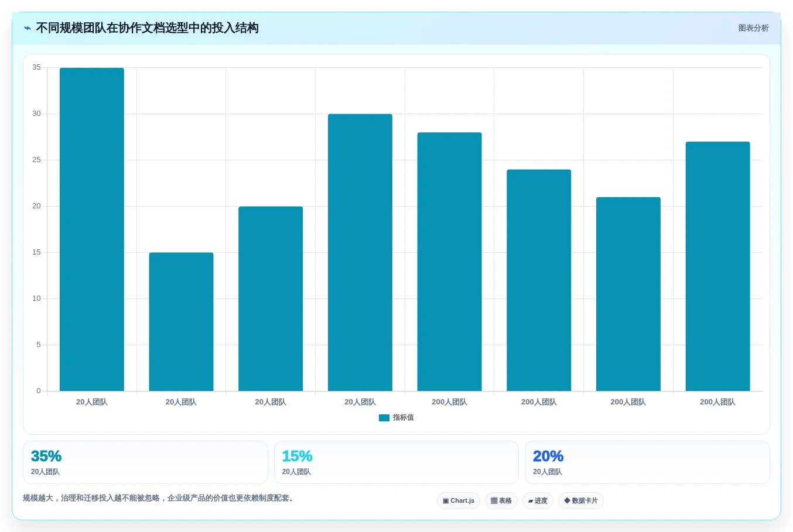Image resolution: width=793 pixels, height=532 pixels.
Task: Click the 200人团队 bar valued 28
Action: tap(449, 262)
